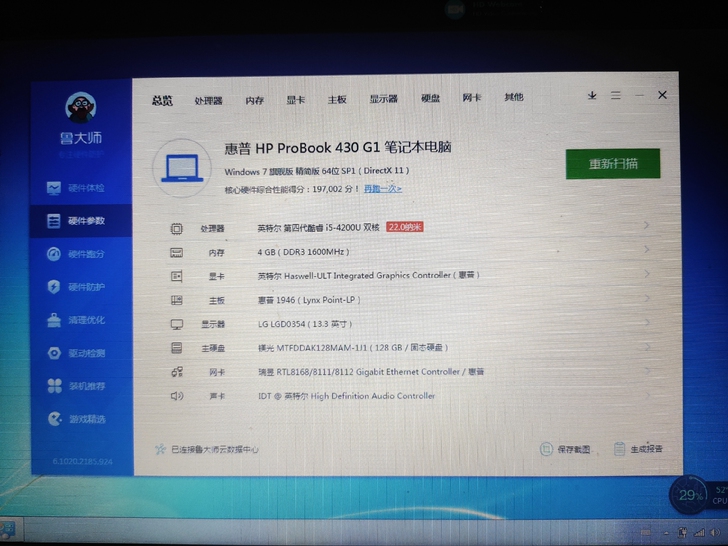
Task: Click the red 22.0纳米 badge
Action: point(404,227)
